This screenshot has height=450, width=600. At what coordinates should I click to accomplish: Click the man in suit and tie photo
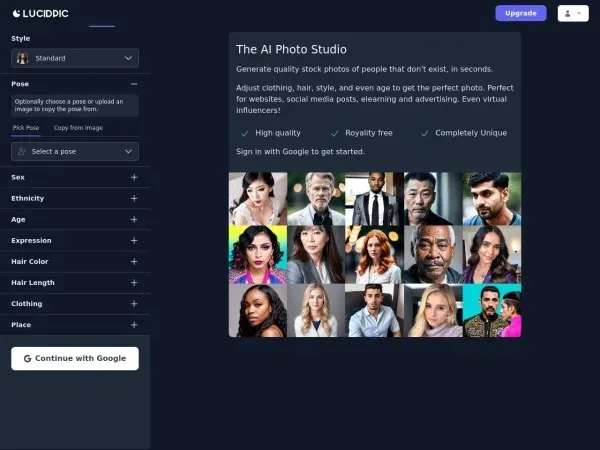click(x=375, y=199)
